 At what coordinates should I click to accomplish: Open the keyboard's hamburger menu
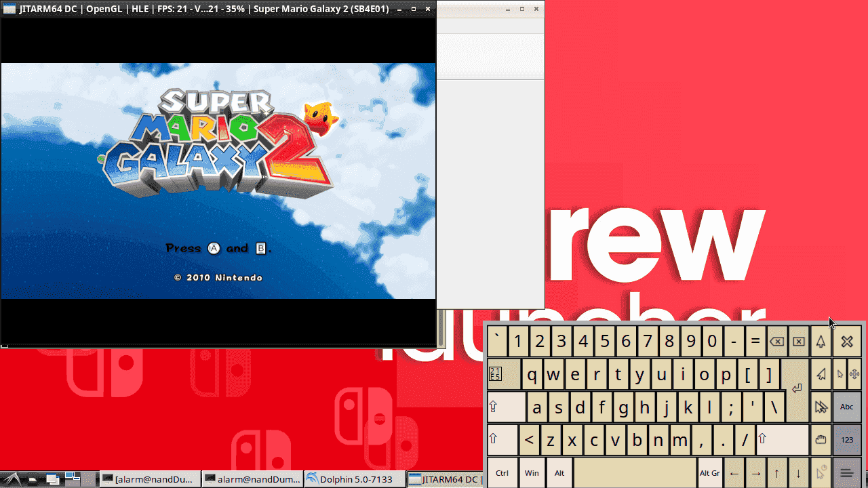pos(847,473)
